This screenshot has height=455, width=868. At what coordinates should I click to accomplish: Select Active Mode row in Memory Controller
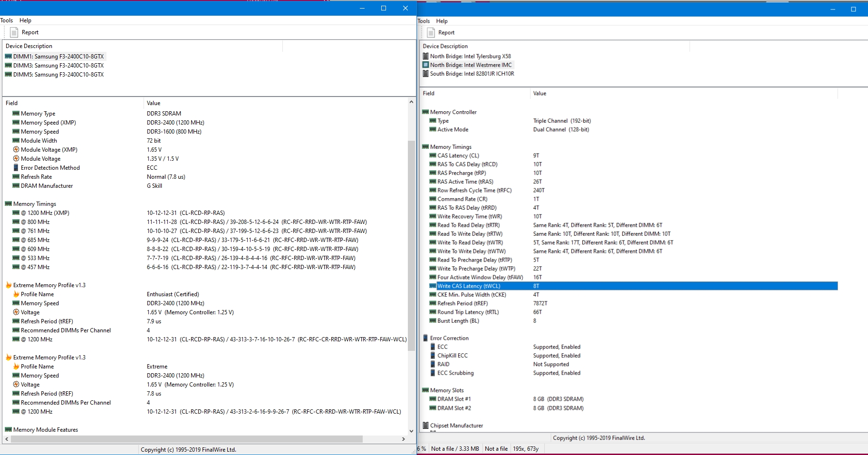point(633,129)
